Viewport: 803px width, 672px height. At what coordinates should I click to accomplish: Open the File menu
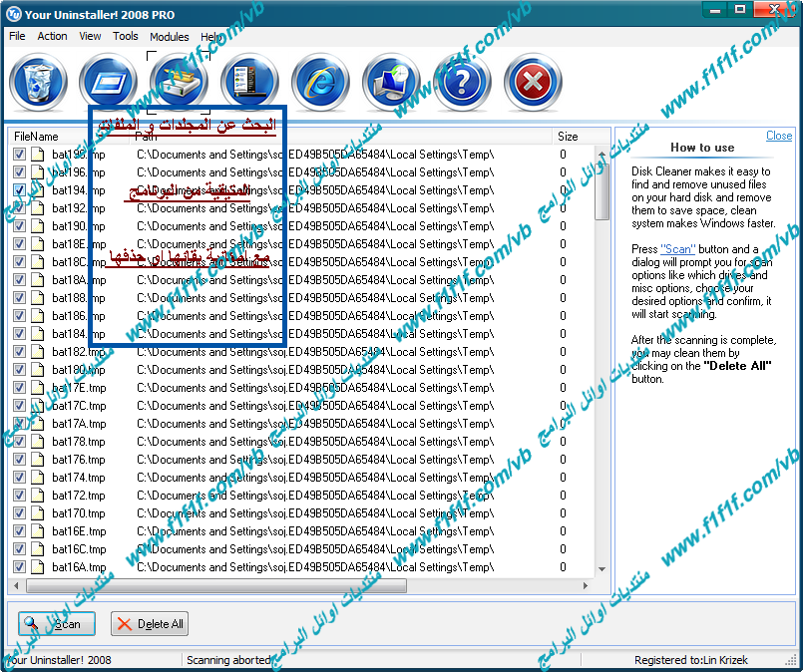click(x=17, y=36)
